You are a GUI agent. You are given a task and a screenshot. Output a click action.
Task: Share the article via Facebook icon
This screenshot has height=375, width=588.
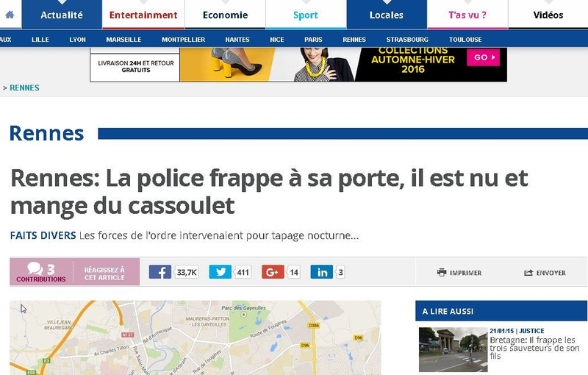[x=160, y=272]
